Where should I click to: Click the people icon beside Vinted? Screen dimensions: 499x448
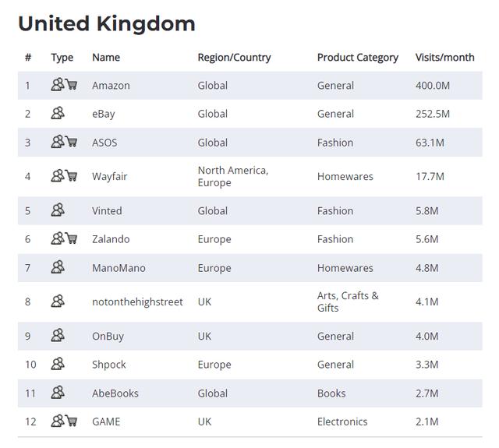pos(58,210)
